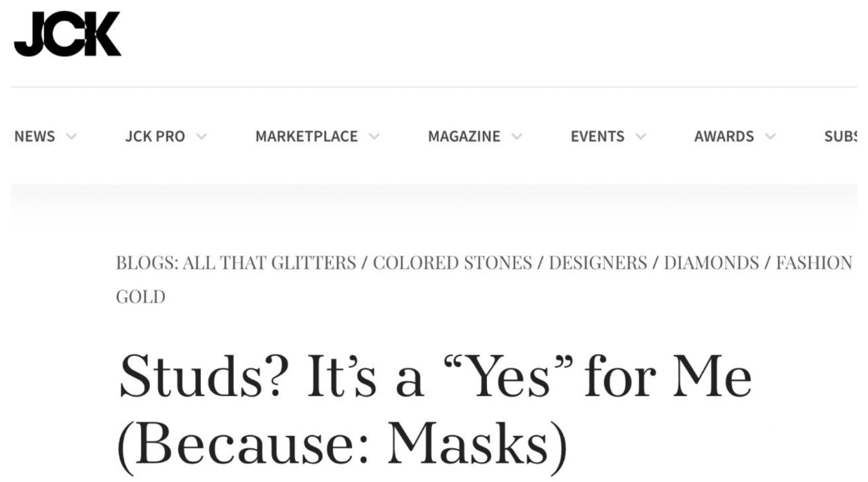
Task: Open the Marketplace menu
Action: point(306,136)
